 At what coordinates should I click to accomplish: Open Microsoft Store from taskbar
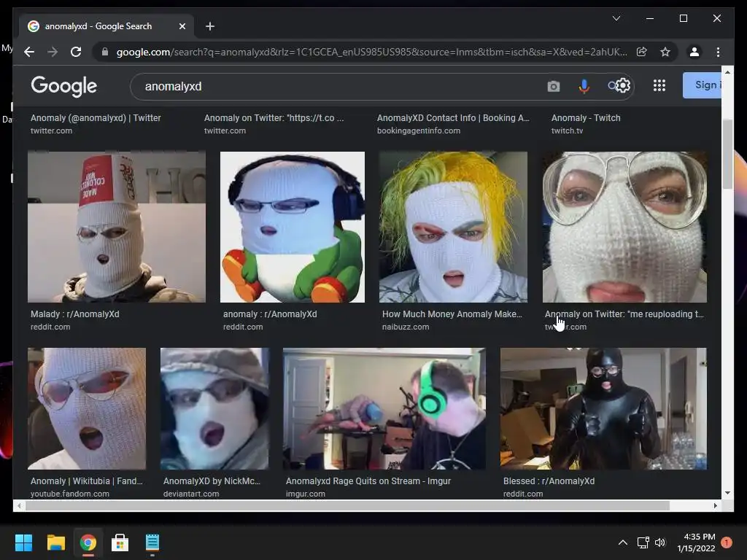point(120,542)
